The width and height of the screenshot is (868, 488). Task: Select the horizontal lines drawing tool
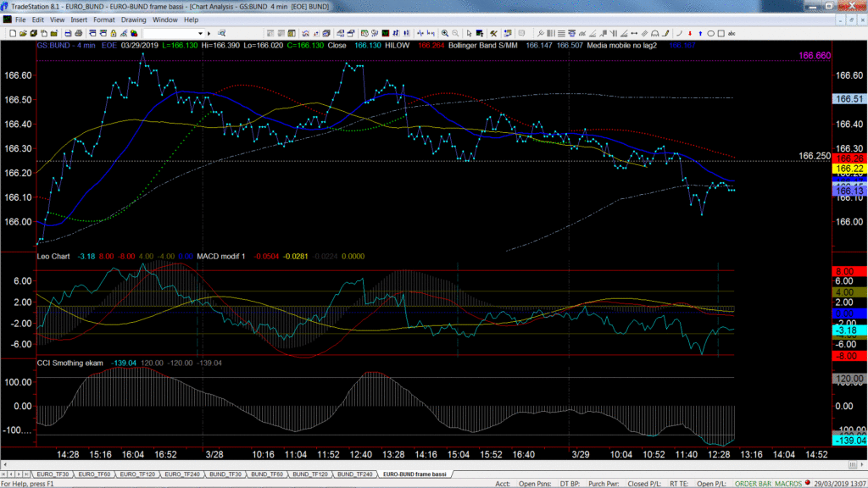(561, 33)
